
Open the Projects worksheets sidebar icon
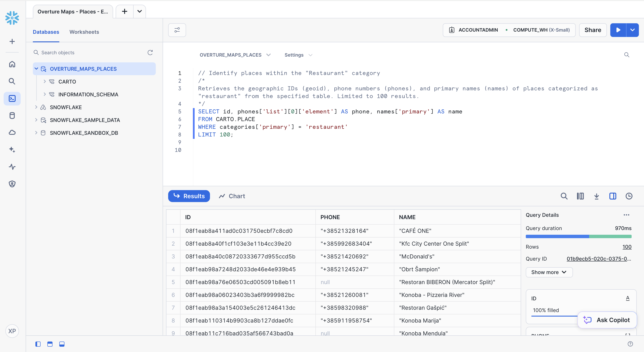click(x=12, y=98)
